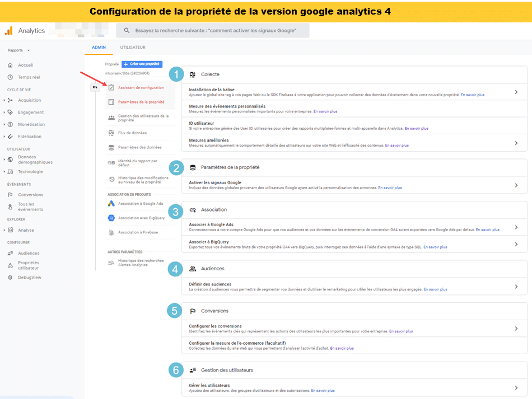Expand Configurer les conversions chevron
This screenshot has height=399, width=532.
pyautogui.click(x=516, y=329)
